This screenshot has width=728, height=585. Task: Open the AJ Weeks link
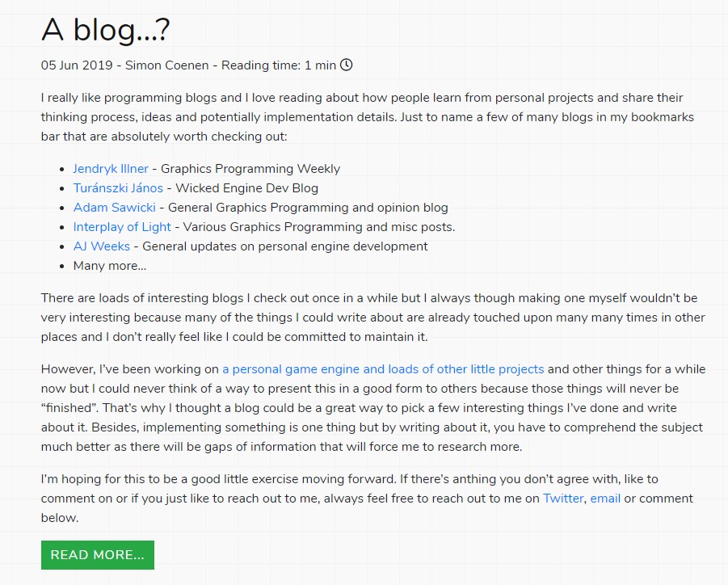pyautogui.click(x=101, y=246)
